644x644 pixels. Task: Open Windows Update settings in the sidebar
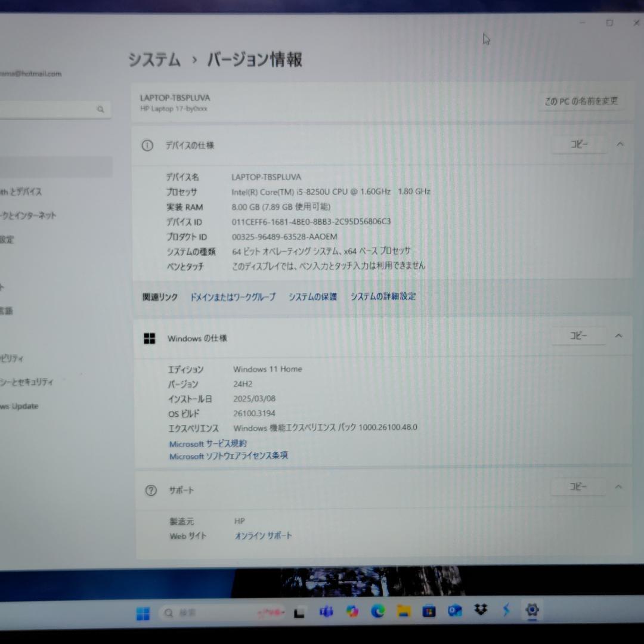[x=19, y=406]
